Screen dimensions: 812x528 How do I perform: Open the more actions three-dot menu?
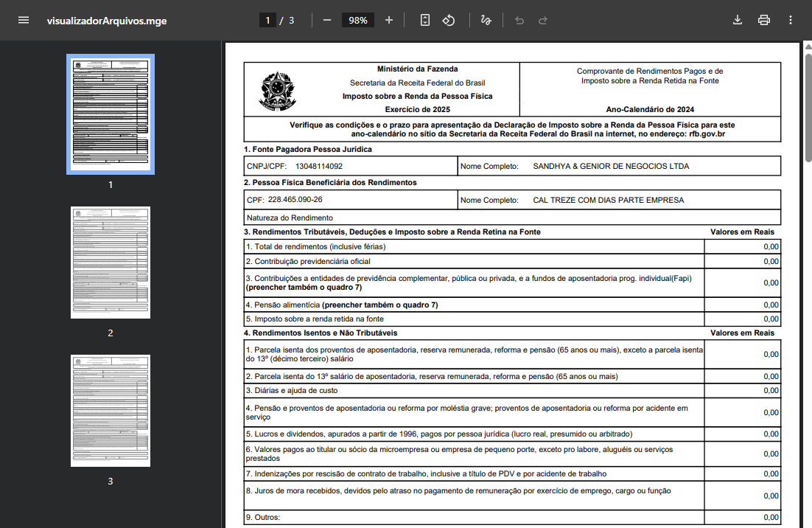pos(790,20)
